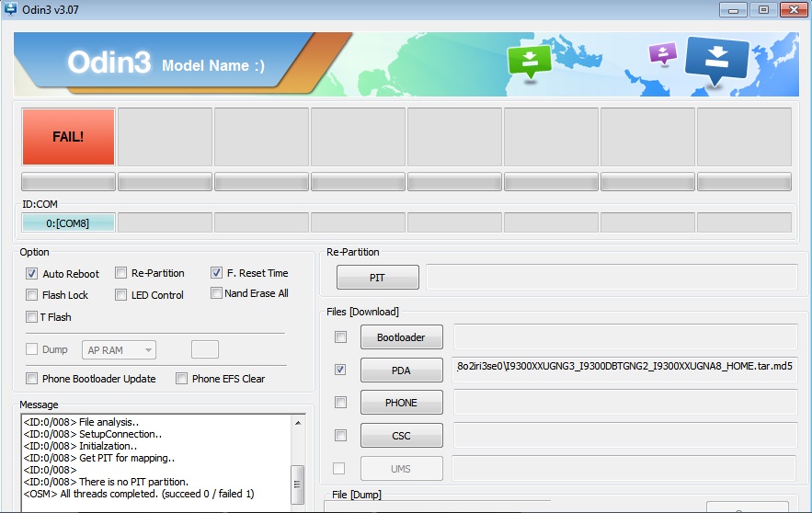Minimize the Odin3 window

point(733,9)
